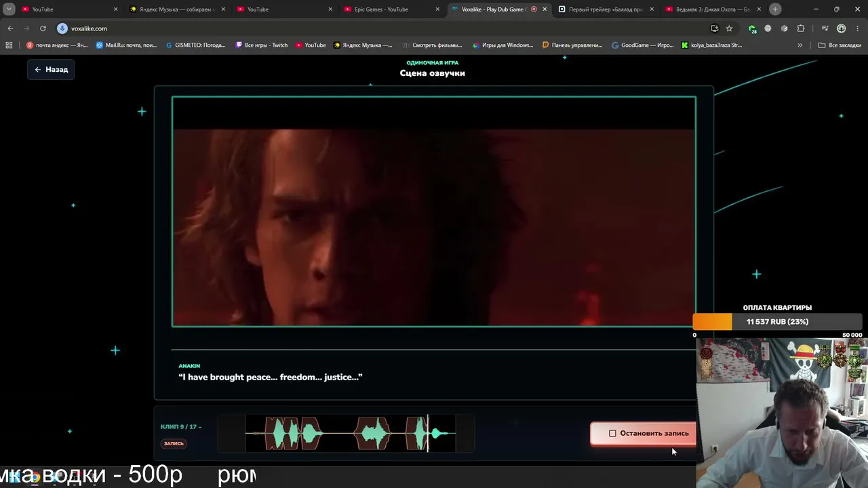Click the ОПЛАТА КВАРТИРЫ donation goal bar
The height and width of the screenshot is (488, 868).
[778, 322]
